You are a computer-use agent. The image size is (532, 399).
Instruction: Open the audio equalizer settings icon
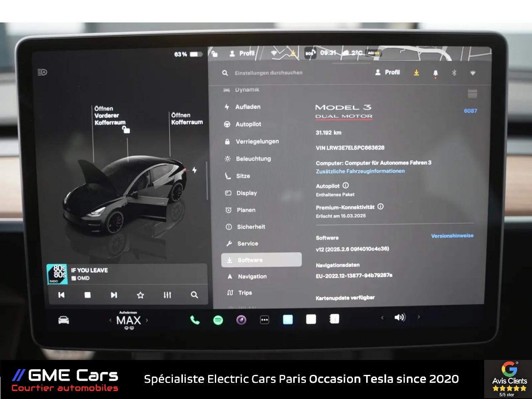167,295
